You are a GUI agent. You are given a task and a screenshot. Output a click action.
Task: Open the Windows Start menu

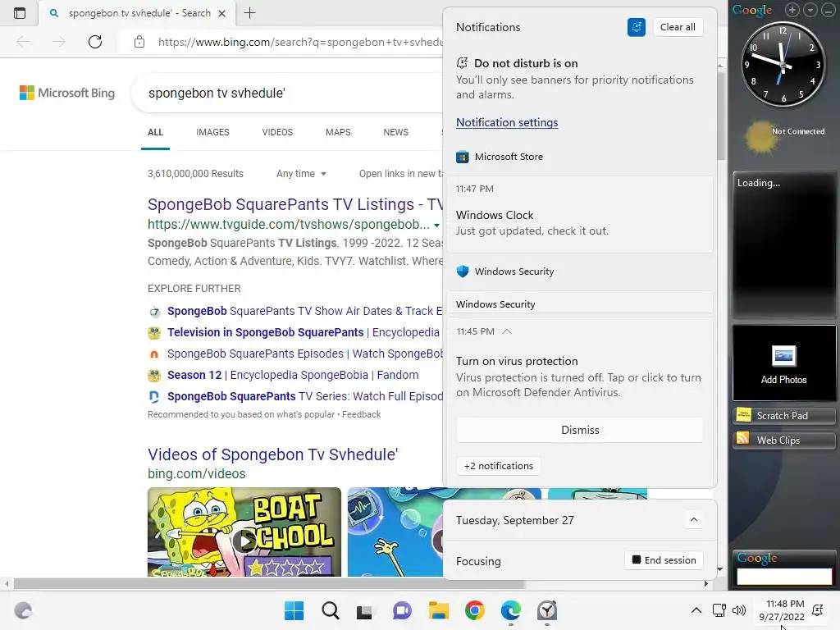point(294,610)
